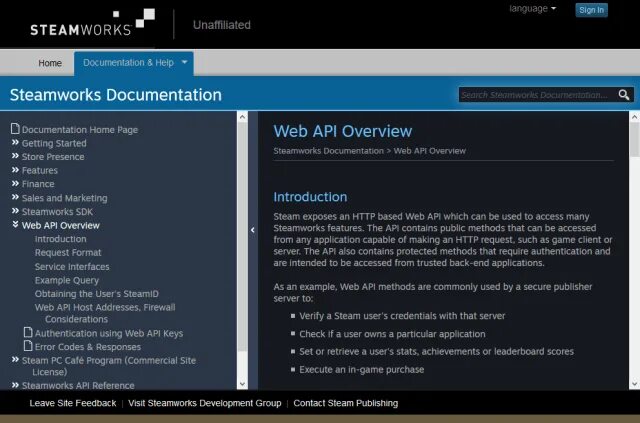Open Authentication using Web API Keys
The width and height of the screenshot is (640, 423).
[x=109, y=334]
